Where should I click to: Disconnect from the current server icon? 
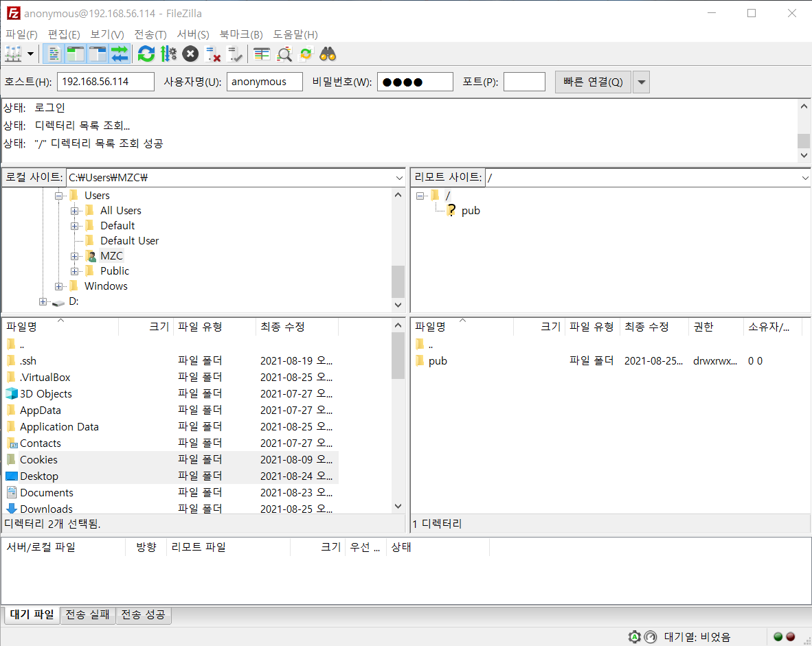213,54
